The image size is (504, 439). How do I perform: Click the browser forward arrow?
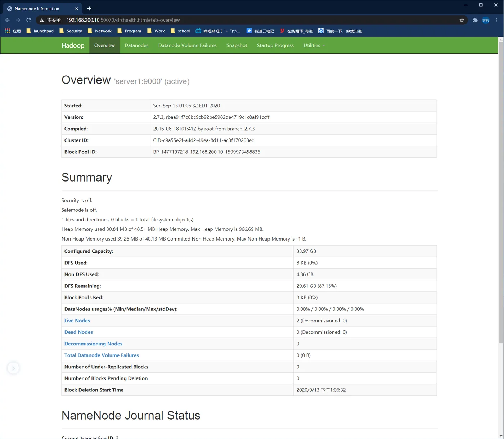[18, 20]
